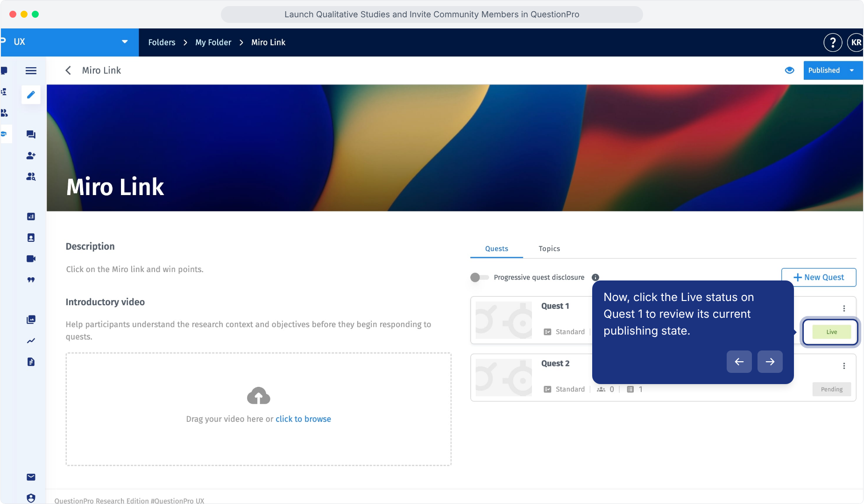Click the cloud upload icon
The height and width of the screenshot is (504, 864).
pos(259,396)
